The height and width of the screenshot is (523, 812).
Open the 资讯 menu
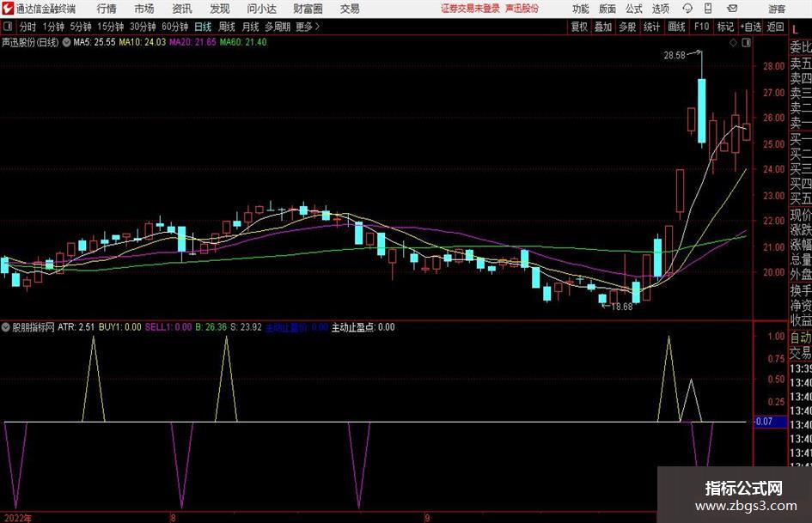182,9
